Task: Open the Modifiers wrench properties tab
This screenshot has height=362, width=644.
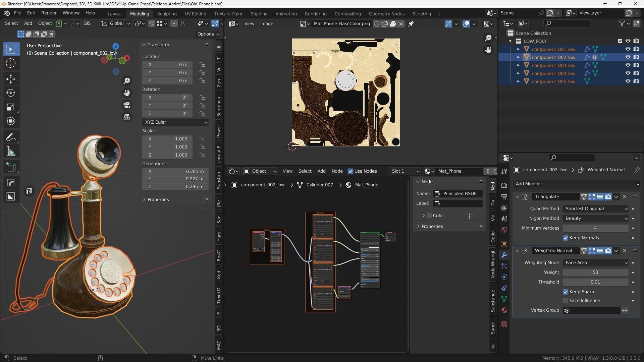Action: [x=504, y=255]
